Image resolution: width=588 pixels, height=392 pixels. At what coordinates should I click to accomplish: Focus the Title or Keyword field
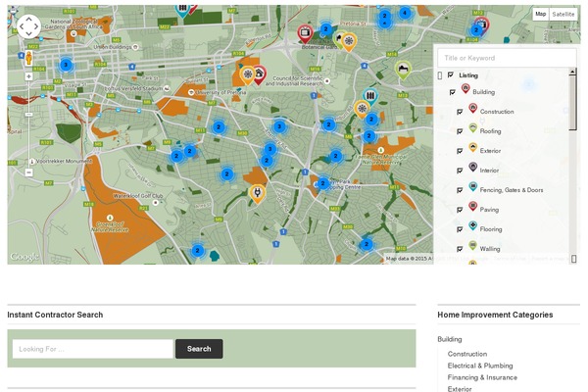pyautogui.click(x=507, y=58)
